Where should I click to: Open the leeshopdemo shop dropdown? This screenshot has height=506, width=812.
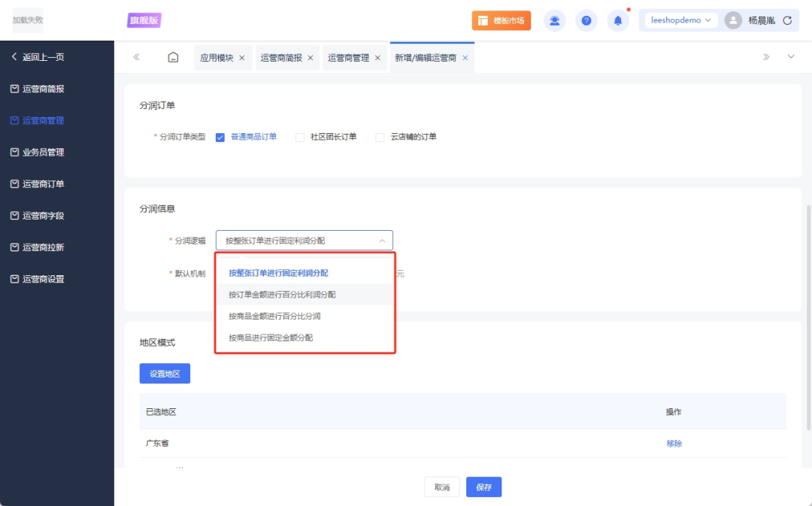click(x=680, y=20)
